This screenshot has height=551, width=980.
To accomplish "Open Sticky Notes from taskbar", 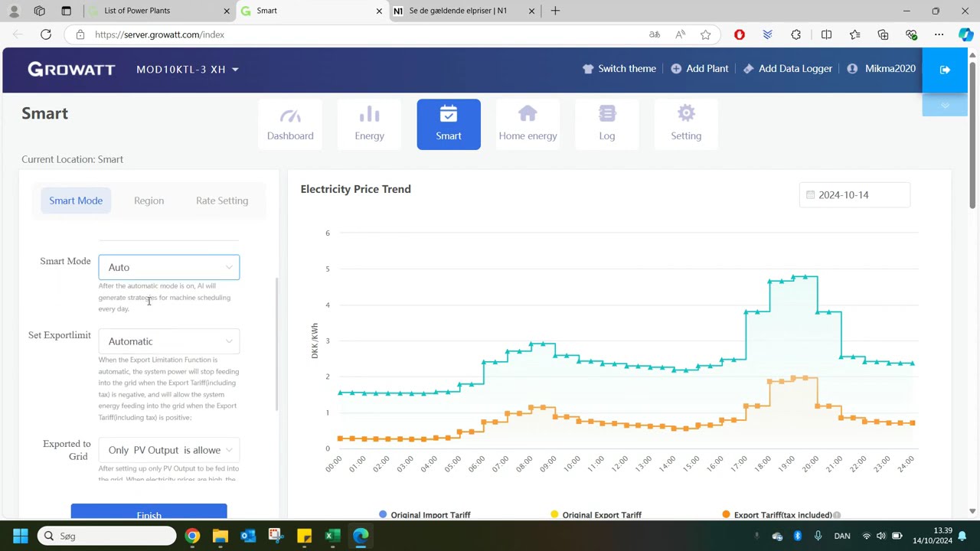I will tap(304, 536).
